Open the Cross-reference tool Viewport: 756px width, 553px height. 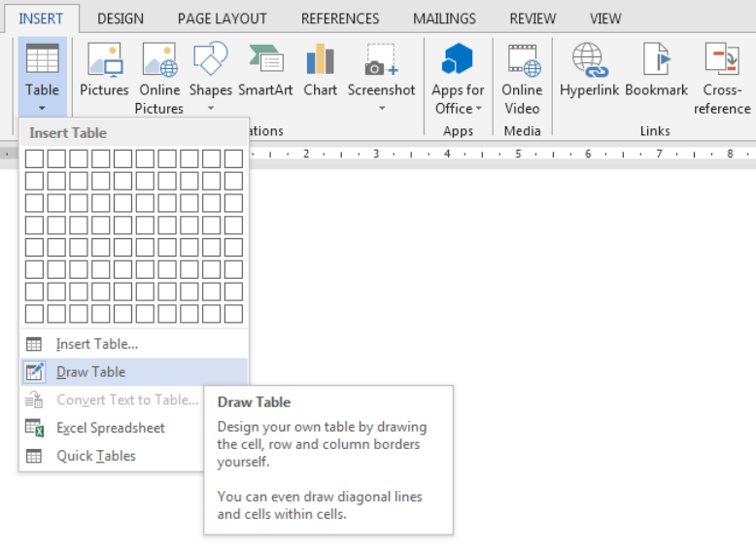coord(722,61)
